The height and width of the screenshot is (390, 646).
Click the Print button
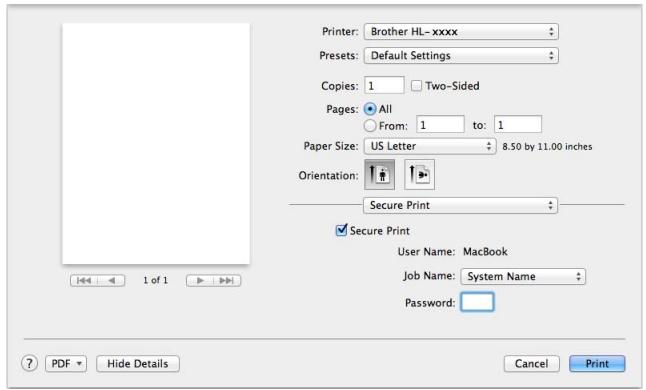(597, 364)
